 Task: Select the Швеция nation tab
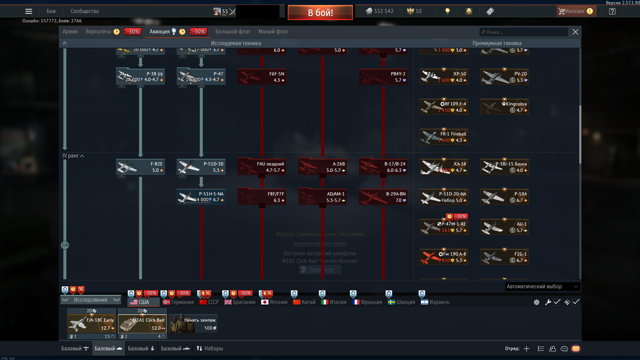tap(401, 302)
